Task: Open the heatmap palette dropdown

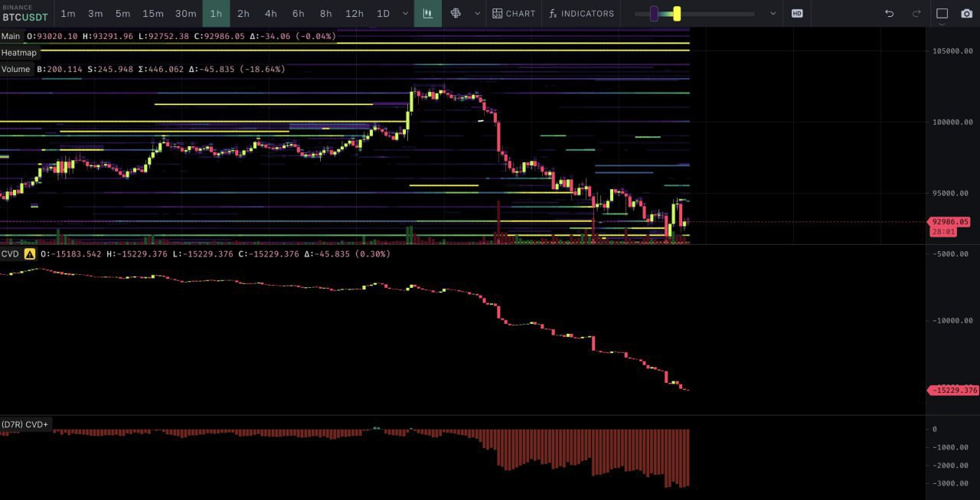Action: pyautogui.click(x=773, y=13)
